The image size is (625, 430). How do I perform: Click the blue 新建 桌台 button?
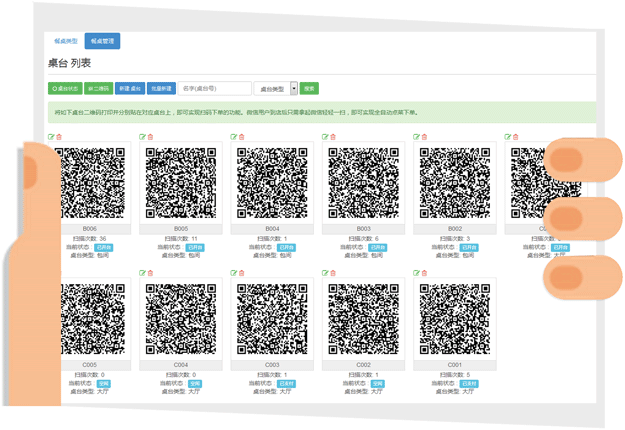(130, 88)
